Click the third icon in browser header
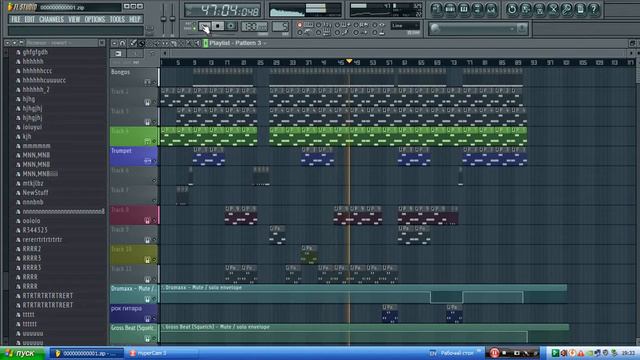Image resolution: width=640 pixels, height=360 pixels. click(22, 43)
